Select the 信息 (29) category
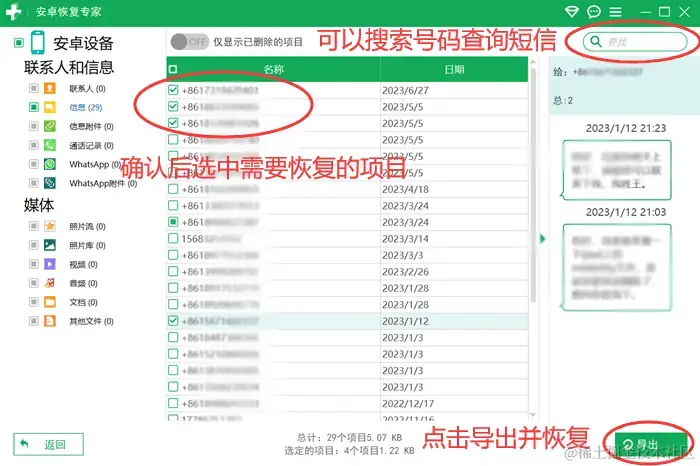 click(86, 107)
